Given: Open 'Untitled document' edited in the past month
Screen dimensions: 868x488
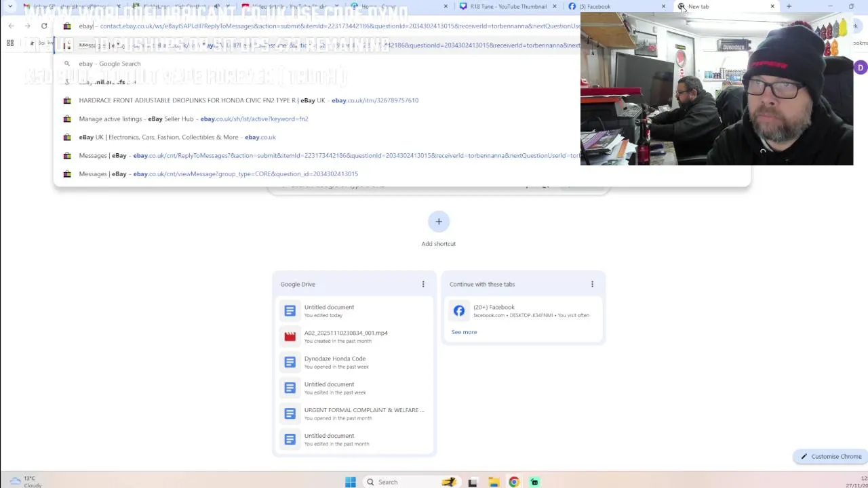Looking at the screenshot, I should 353,439.
